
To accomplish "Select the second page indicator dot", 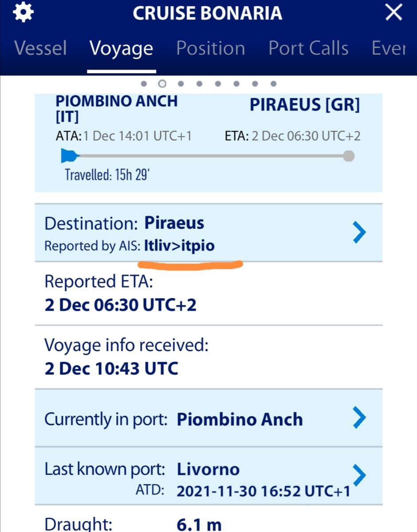I will click(162, 83).
